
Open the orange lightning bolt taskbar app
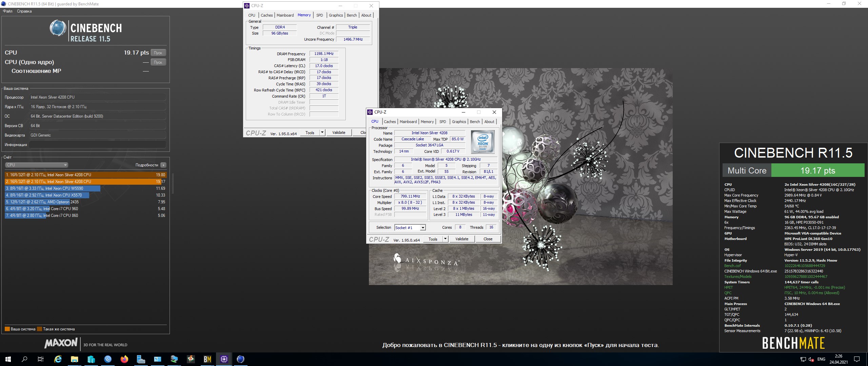click(x=191, y=359)
